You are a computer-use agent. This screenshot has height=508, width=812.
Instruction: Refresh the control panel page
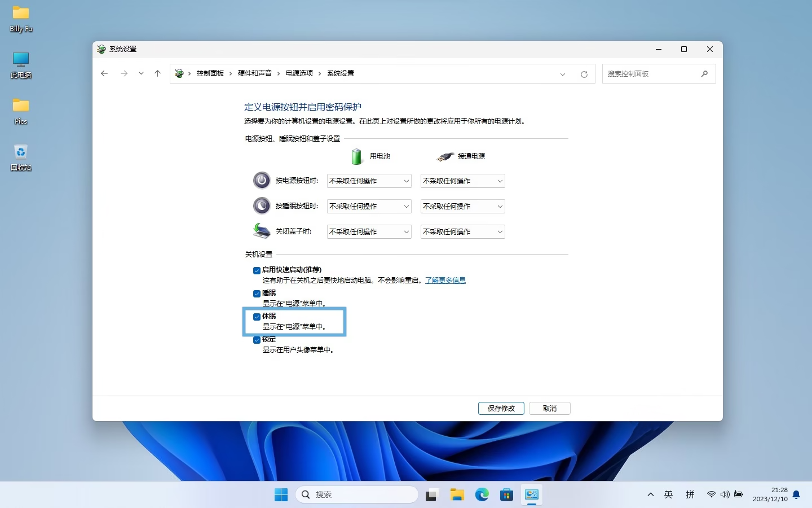pyautogui.click(x=584, y=74)
